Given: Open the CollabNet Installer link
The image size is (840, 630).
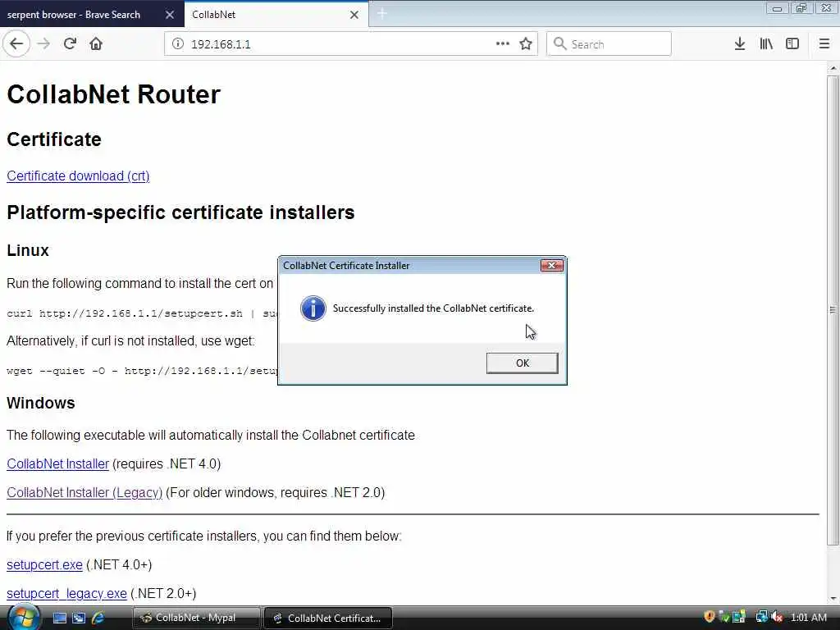Looking at the screenshot, I should pyautogui.click(x=58, y=463).
